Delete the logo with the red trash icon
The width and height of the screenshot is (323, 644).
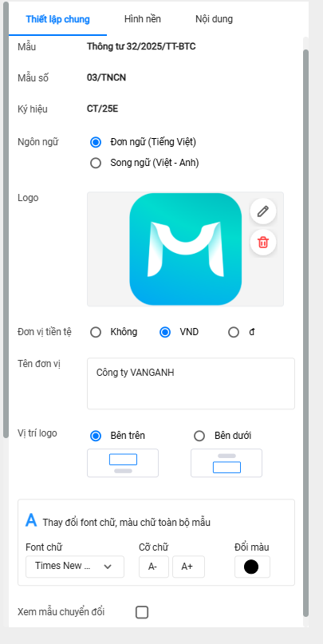pyautogui.click(x=262, y=243)
